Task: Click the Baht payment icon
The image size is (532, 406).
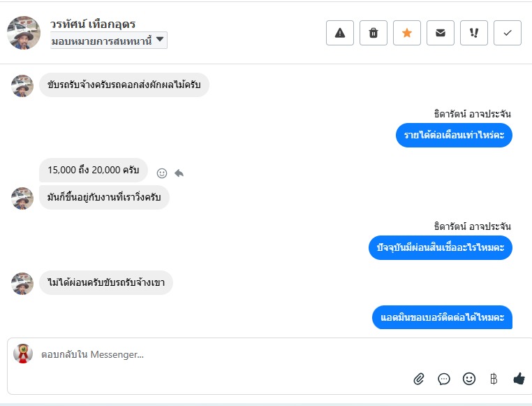Action: 494,379
